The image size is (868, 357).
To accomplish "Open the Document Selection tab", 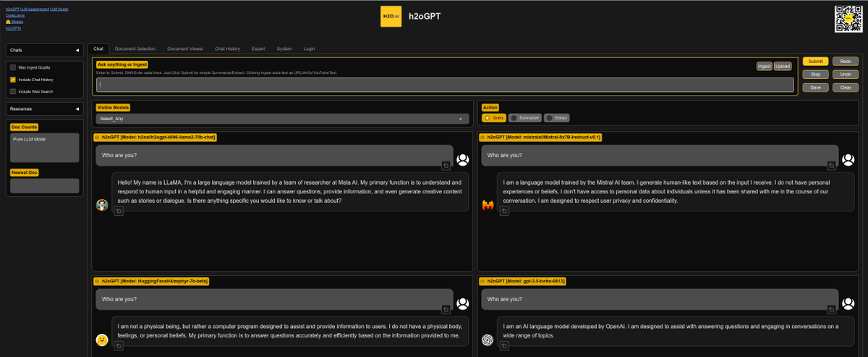I will tap(135, 49).
